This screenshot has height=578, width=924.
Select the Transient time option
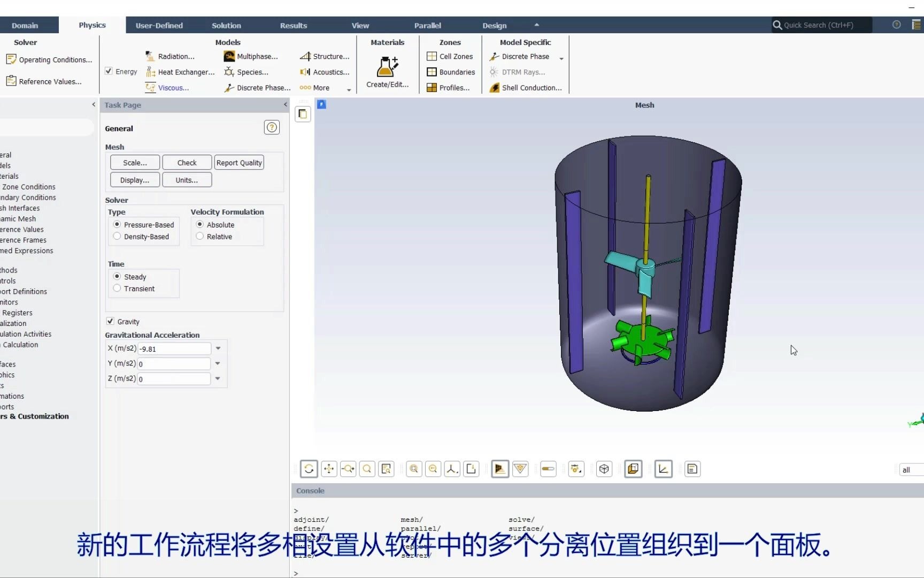coord(117,288)
